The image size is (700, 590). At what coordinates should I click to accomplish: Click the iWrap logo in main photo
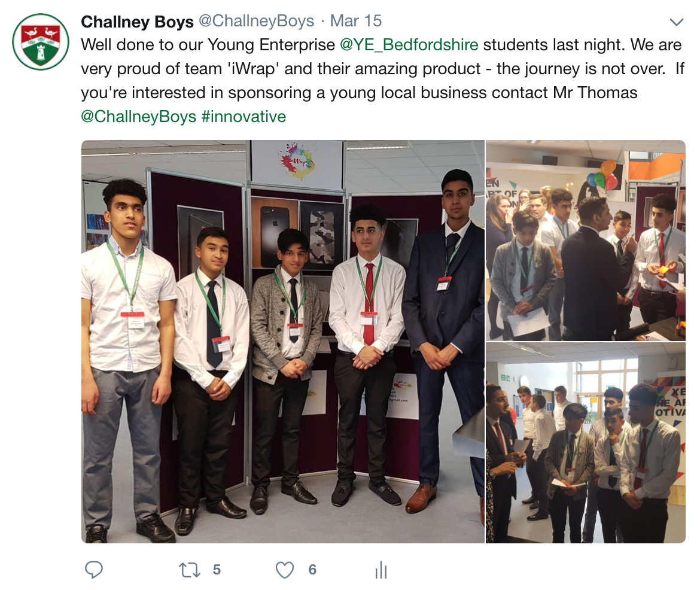296,162
